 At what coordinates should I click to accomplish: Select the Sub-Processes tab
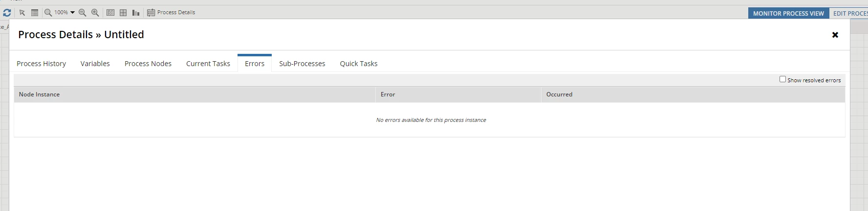tap(302, 64)
